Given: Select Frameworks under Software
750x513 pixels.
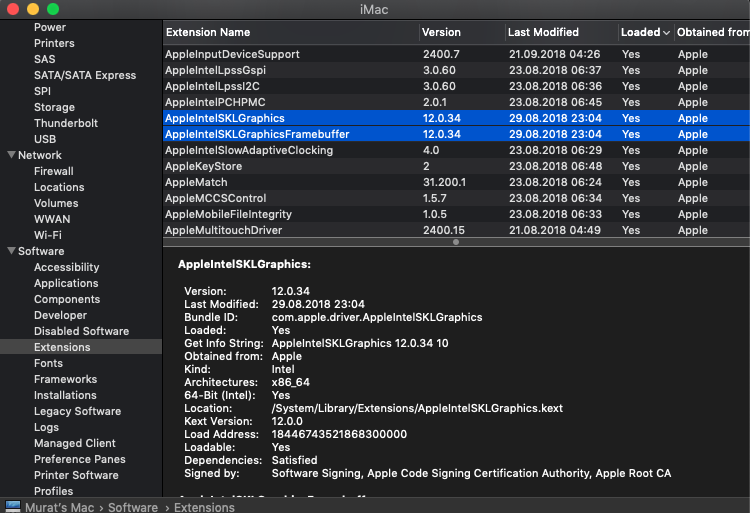Looking at the screenshot, I should pos(65,380).
